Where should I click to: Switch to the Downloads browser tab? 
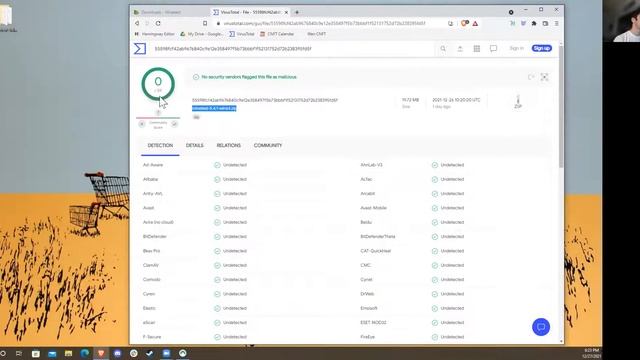coord(169,12)
